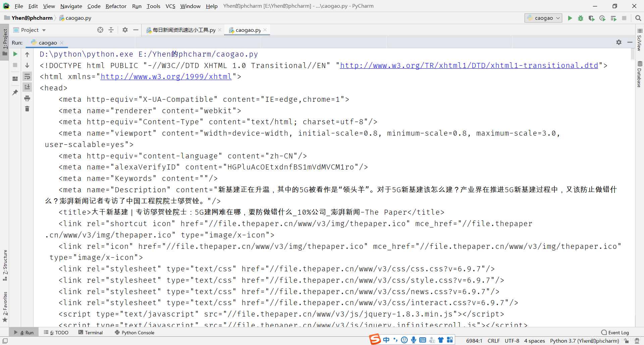Image resolution: width=644 pixels, height=345 pixels.
Task: Stop the process in the Run panel
Action: 15,65
